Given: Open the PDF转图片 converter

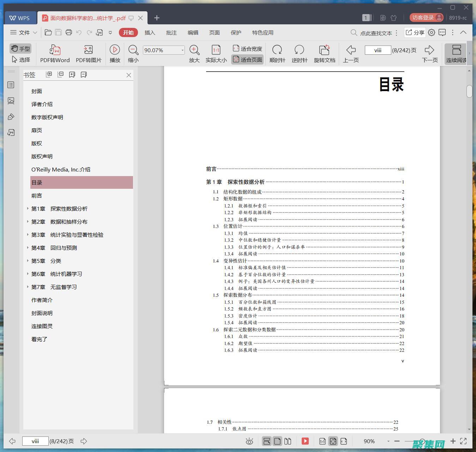Looking at the screenshot, I should pos(88,53).
